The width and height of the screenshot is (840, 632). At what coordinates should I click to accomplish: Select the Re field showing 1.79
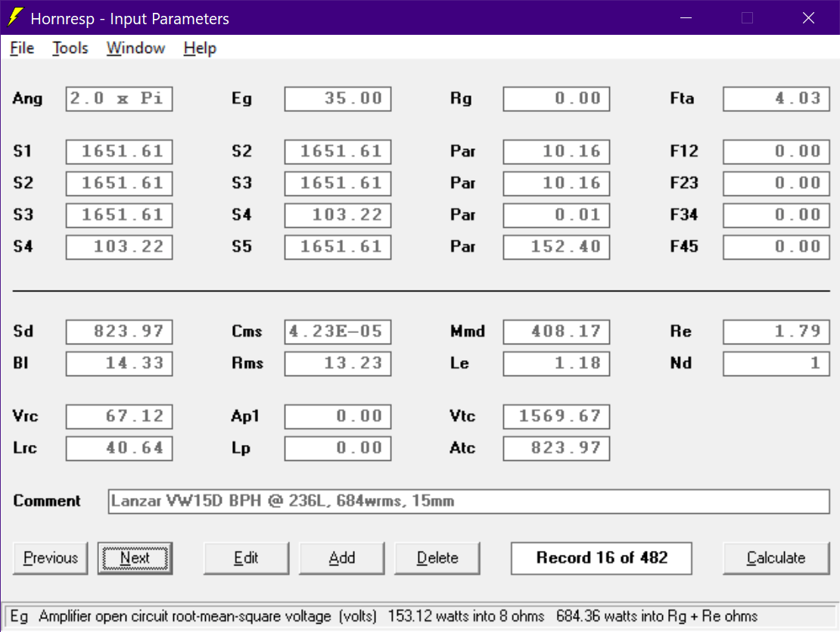tap(776, 332)
